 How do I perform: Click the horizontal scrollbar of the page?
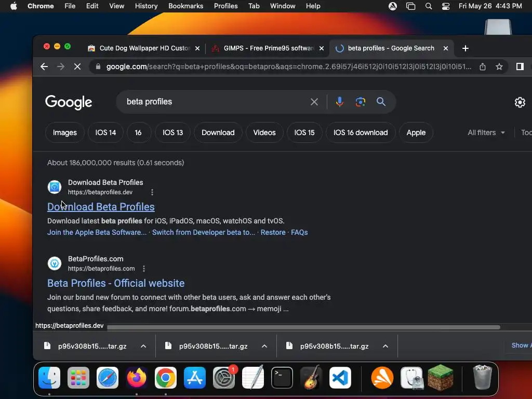[303, 327]
